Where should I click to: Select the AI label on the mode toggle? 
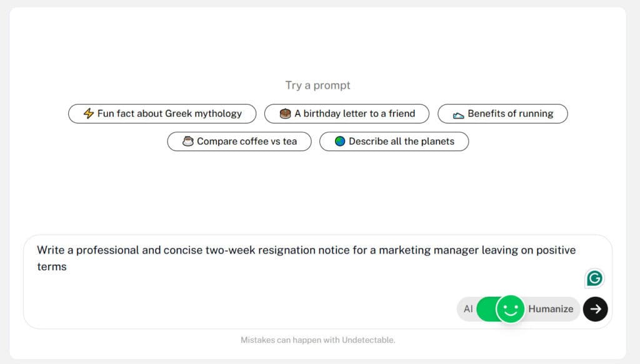point(468,309)
